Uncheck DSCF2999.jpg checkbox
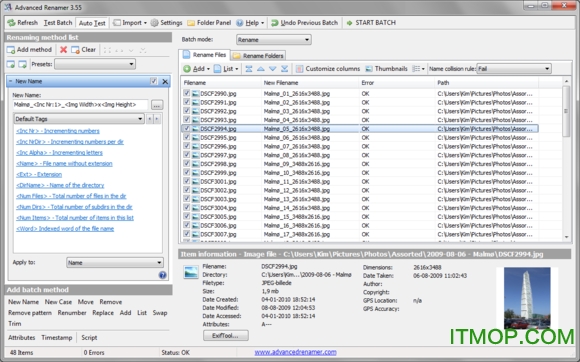Screen dimensions: 580x362 pos(187,172)
